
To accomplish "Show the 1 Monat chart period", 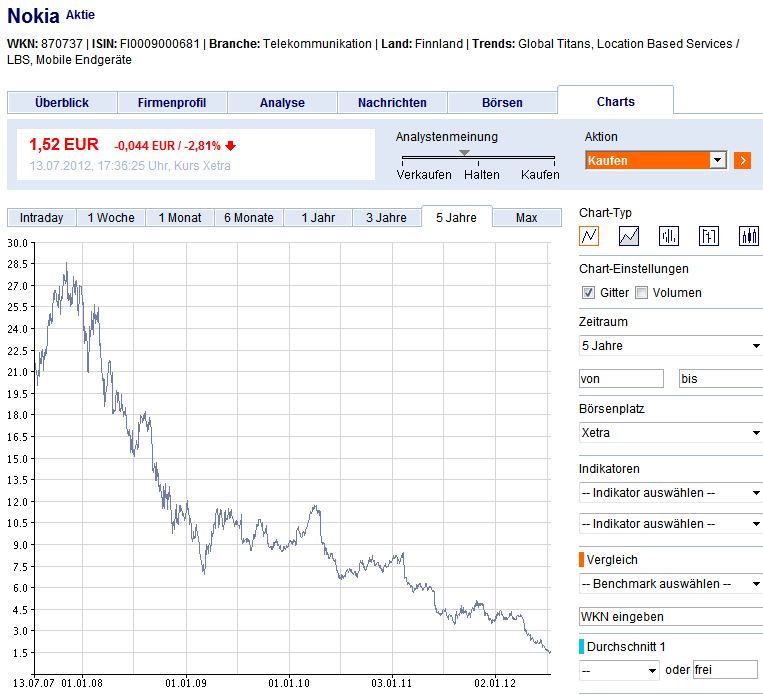I will point(180,218).
